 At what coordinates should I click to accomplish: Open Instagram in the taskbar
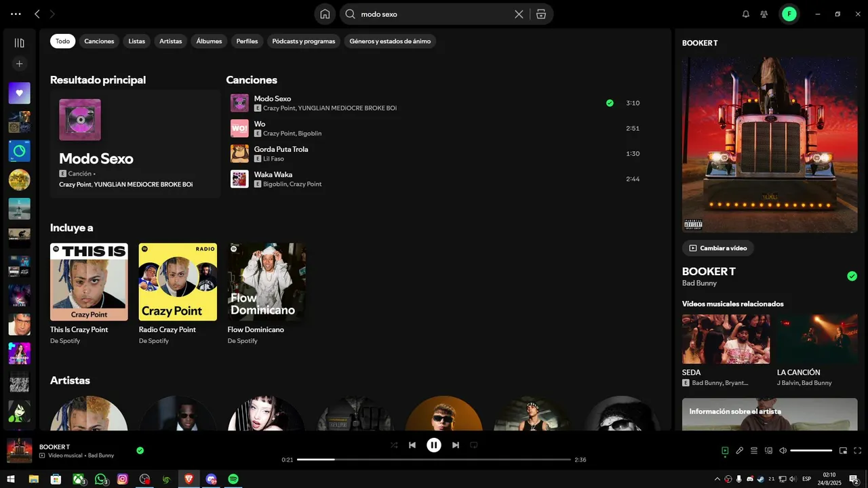click(x=123, y=479)
